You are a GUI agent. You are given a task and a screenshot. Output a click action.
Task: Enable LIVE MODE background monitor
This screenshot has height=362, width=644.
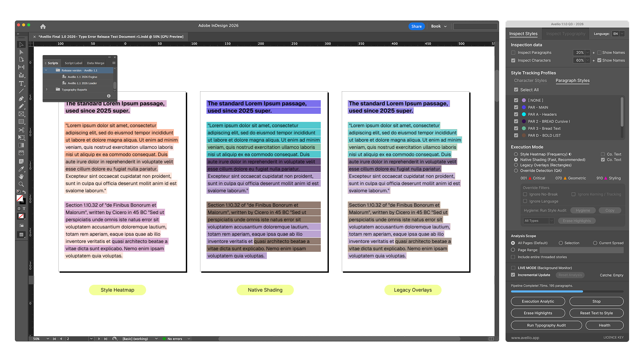pyautogui.click(x=513, y=268)
